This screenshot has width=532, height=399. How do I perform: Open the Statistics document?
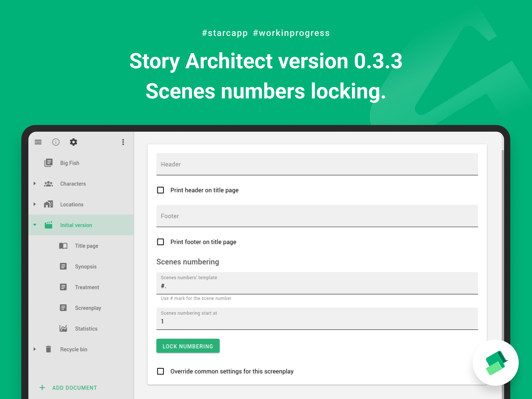tap(86, 329)
